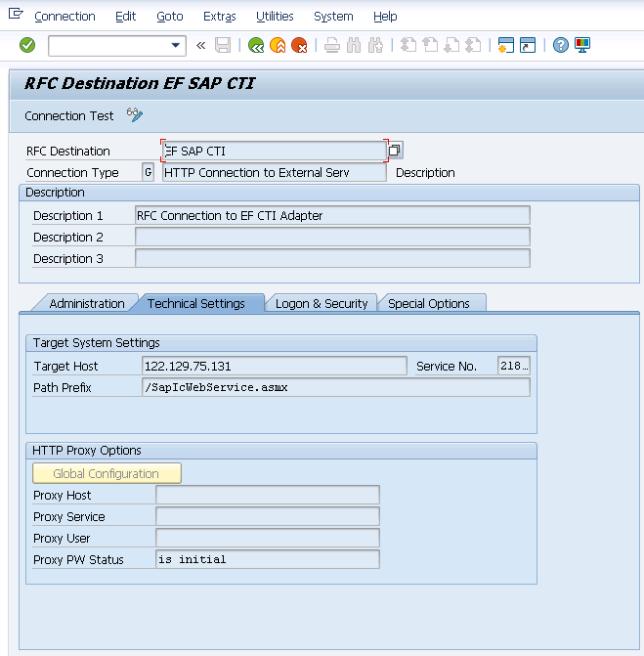Switch to the Logon & Security tab
Viewport: 644px width, 656px height.
point(322,303)
